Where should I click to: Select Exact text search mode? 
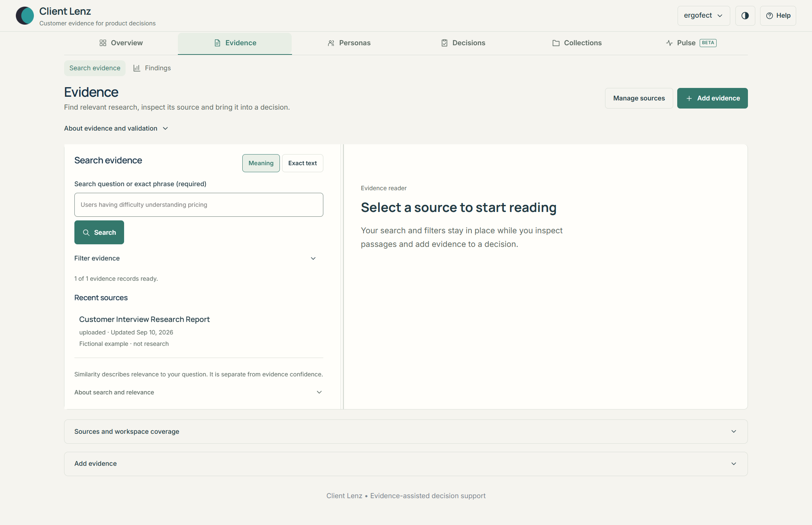click(302, 163)
